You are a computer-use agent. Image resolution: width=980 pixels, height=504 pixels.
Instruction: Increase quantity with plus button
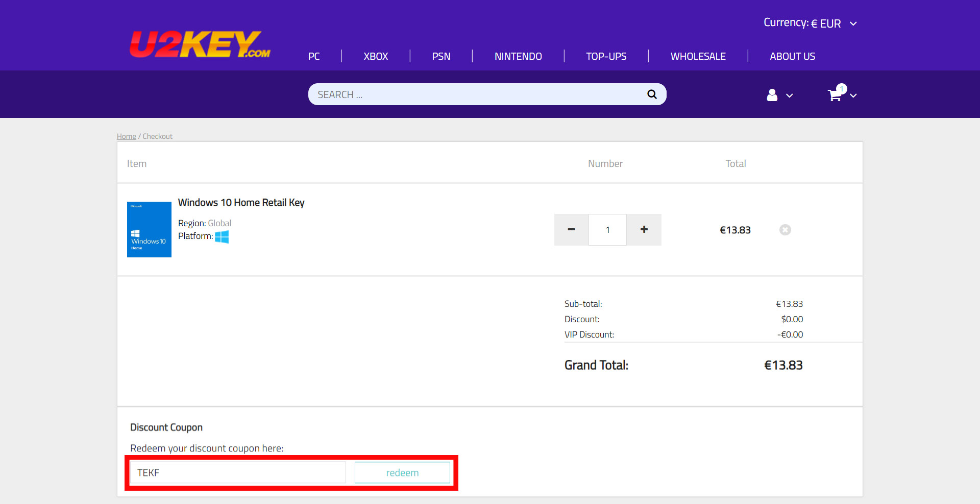(644, 230)
